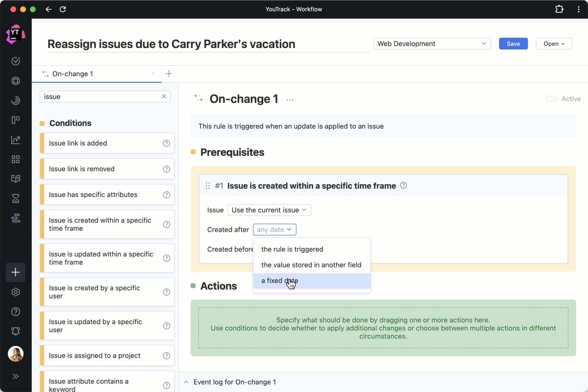The height and width of the screenshot is (392, 588).
Task: Click help icon beside 'Issue link is added'
Action: point(166,143)
